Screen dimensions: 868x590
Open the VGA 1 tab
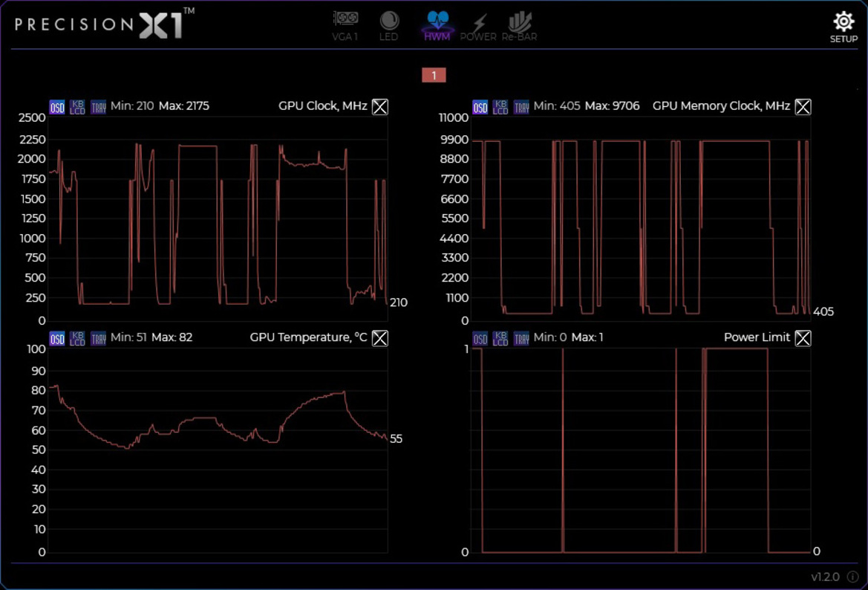tap(345, 25)
